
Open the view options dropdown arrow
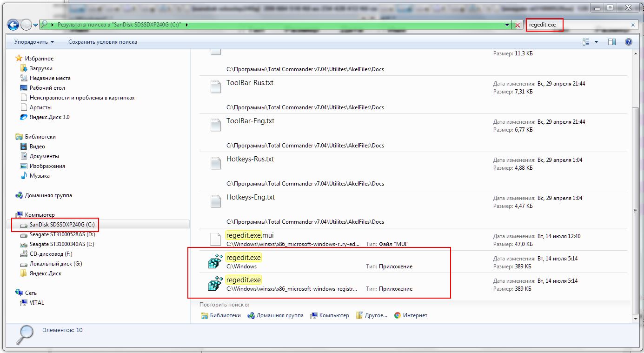pos(597,42)
